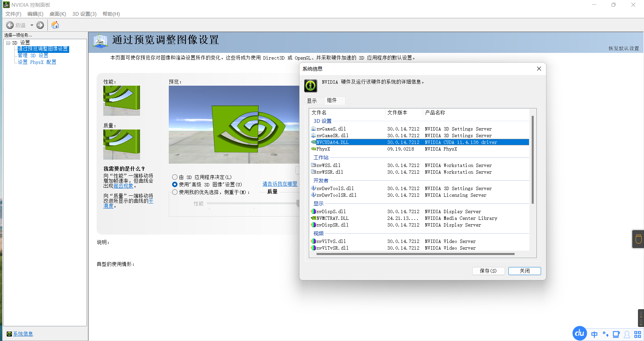Open 设置 PhysX 配置 in task tree
This screenshot has height=341, width=644.
37,62
